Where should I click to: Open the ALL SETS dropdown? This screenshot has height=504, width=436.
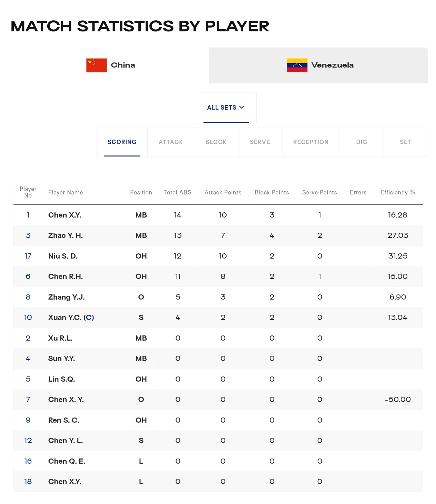click(226, 108)
